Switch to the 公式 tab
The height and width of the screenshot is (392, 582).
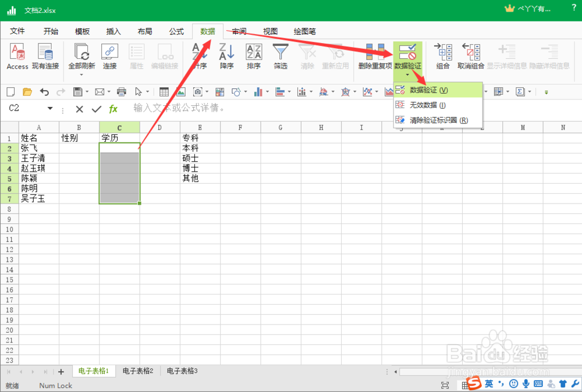(176, 31)
